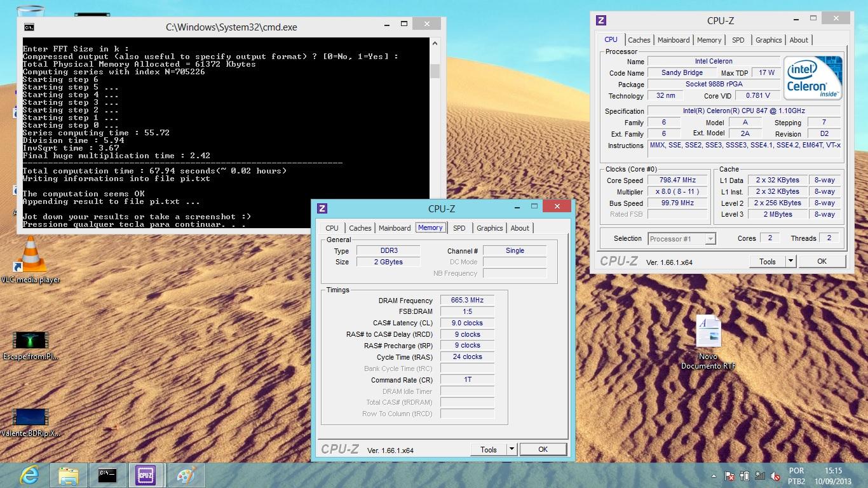This screenshot has width=868, height=488.
Task: Select the Memory tab in the front CPU-Z window
Action: (x=430, y=227)
